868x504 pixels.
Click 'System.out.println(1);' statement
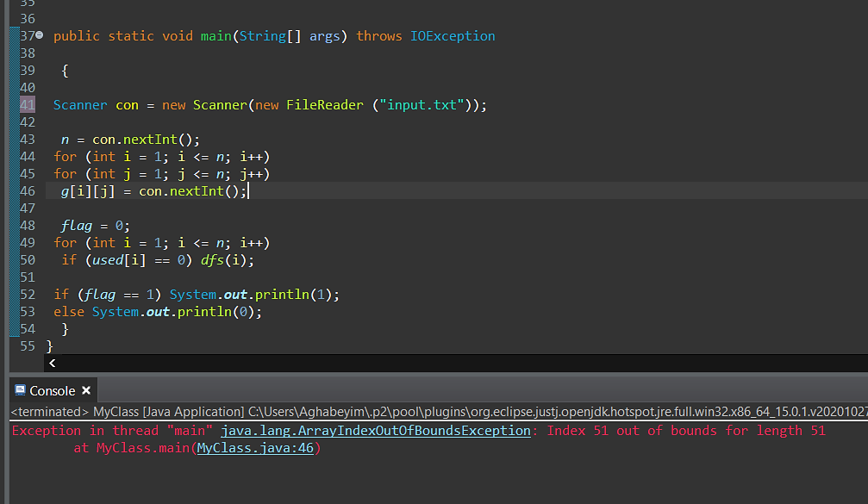coord(254,295)
